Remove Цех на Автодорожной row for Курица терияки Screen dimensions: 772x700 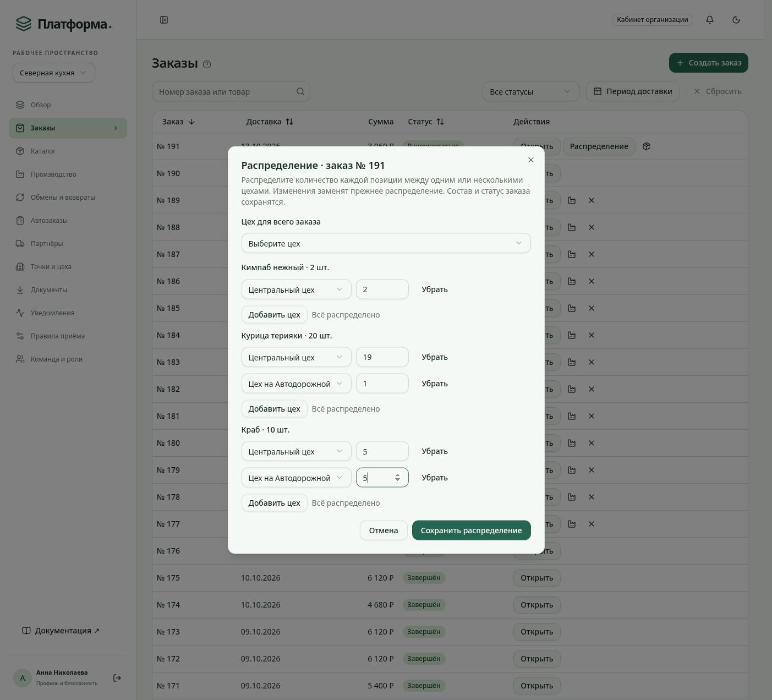click(435, 384)
